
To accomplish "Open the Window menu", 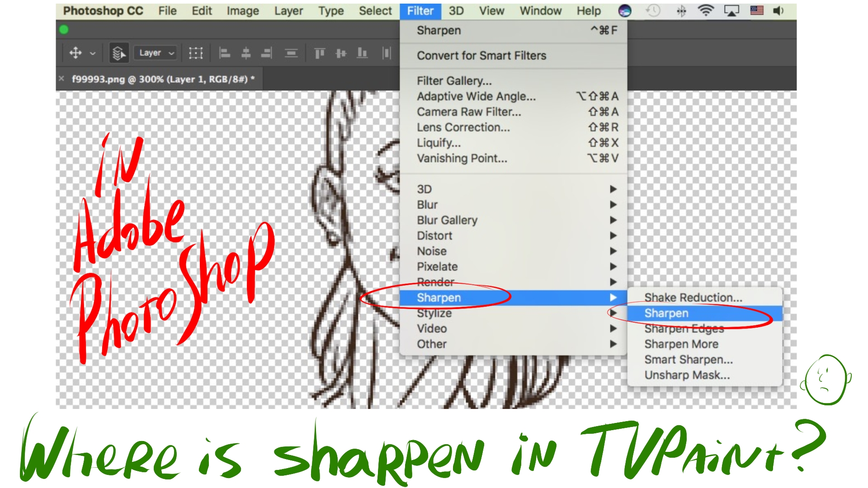I will [x=541, y=11].
